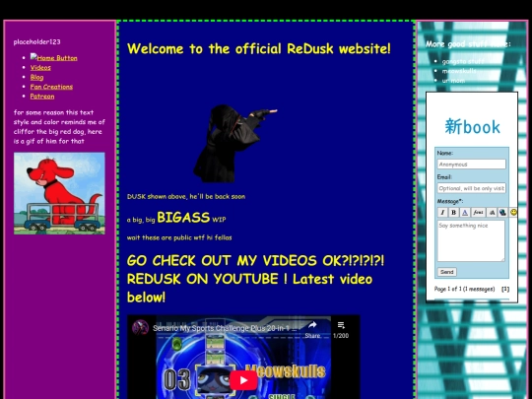Click the 'GO CHECK OUT MY VIDEOS OK?!?!?!?!' heading
This screenshot has height=399, width=532.
(256, 260)
